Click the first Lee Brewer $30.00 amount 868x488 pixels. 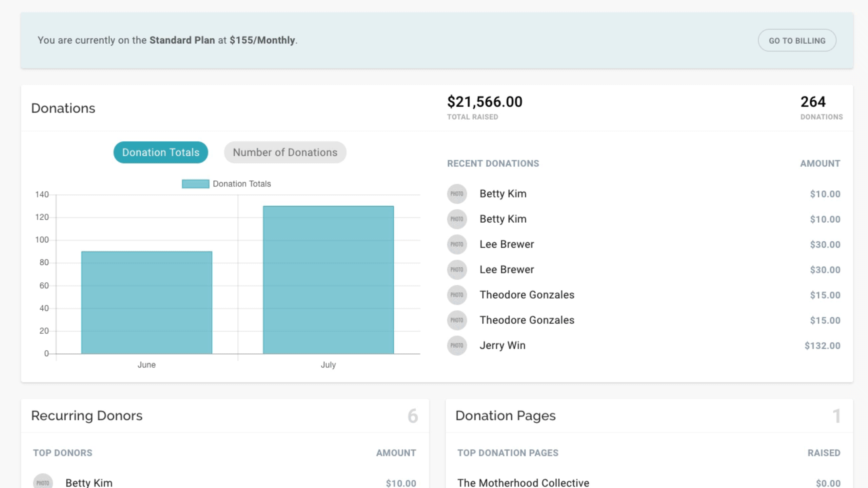(x=825, y=245)
